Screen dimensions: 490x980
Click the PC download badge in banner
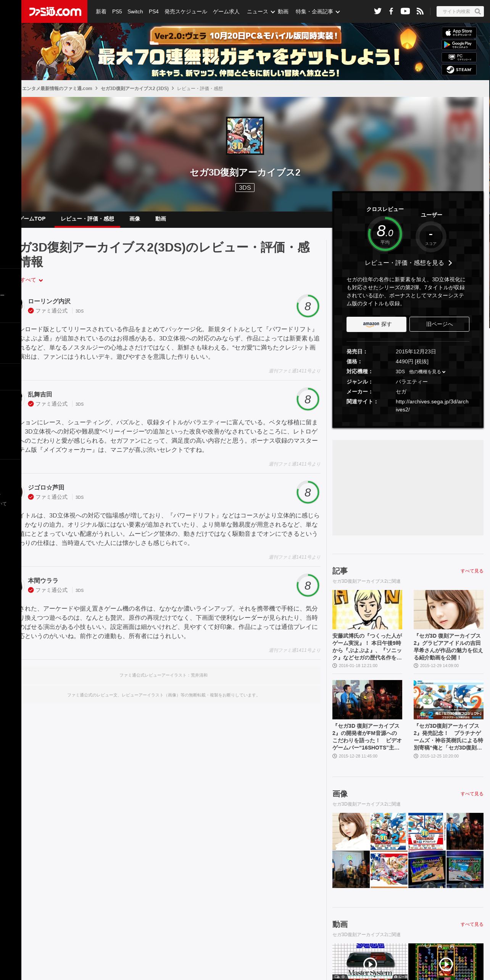[x=459, y=57]
